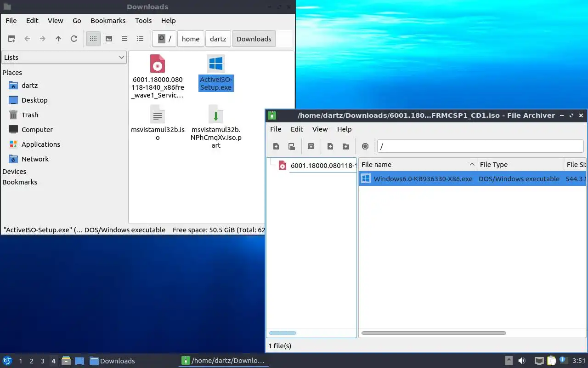Click New Archive icon in File Archiver
The height and width of the screenshot is (368, 588).
(276, 146)
